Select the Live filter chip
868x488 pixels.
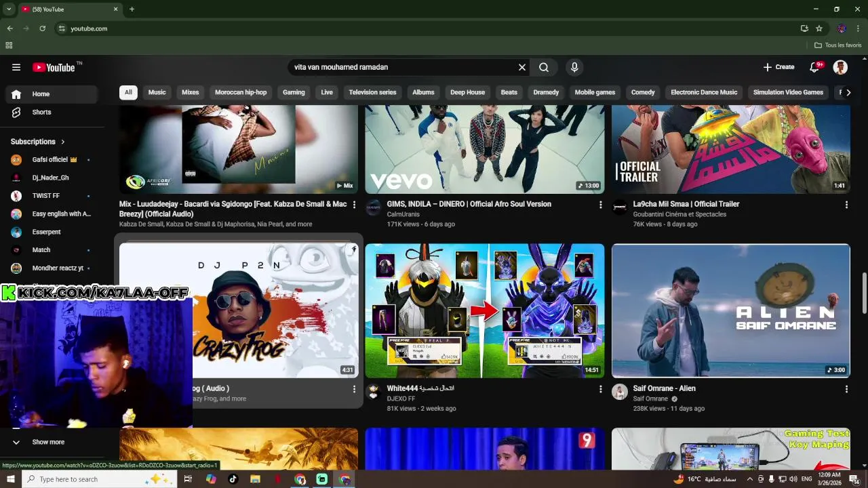(327, 92)
